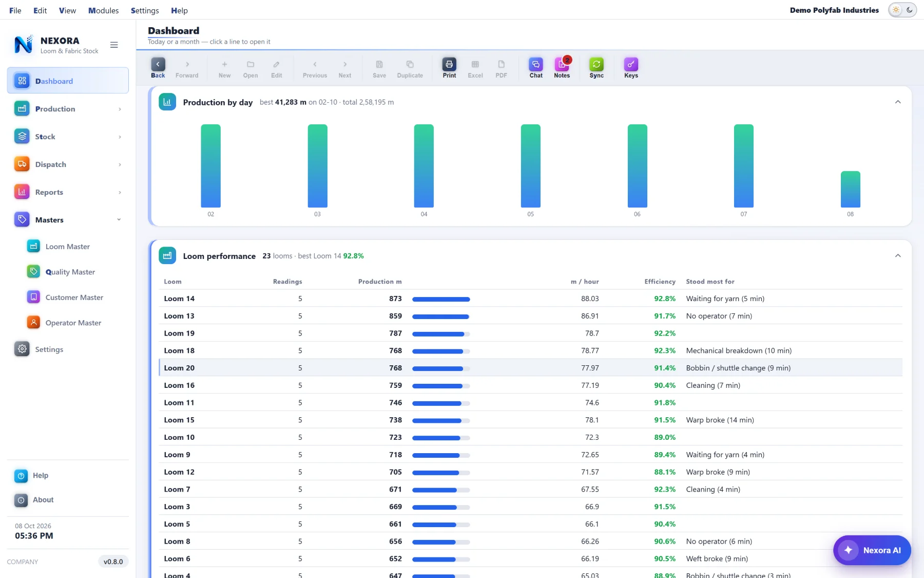Click the Efficiency column header
Screen dimensions: 924x578
click(660, 282)
